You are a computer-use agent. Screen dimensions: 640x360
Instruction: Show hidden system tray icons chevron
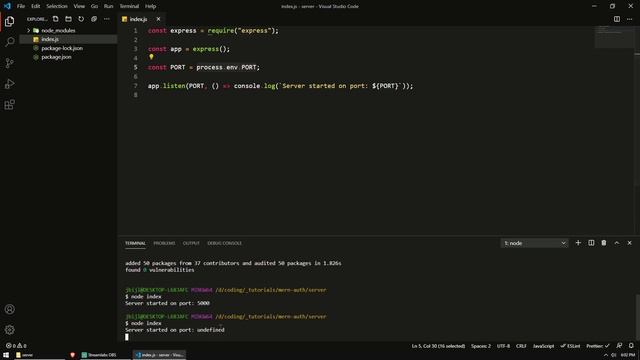605,355
